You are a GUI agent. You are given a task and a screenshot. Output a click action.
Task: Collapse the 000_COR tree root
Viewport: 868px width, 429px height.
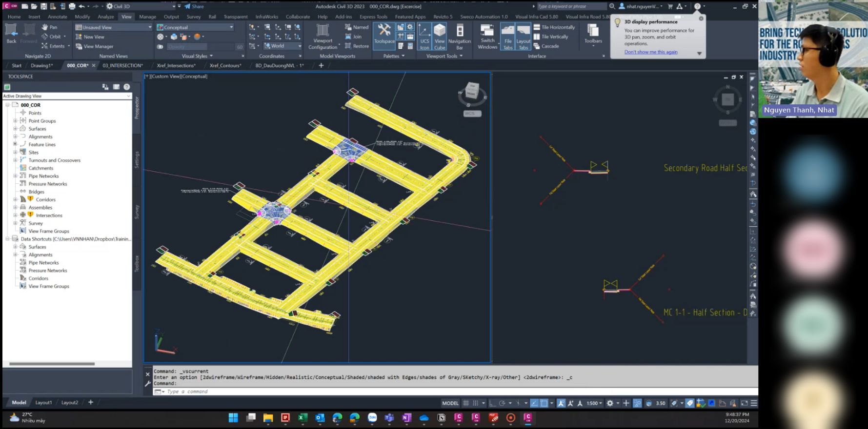7,105
